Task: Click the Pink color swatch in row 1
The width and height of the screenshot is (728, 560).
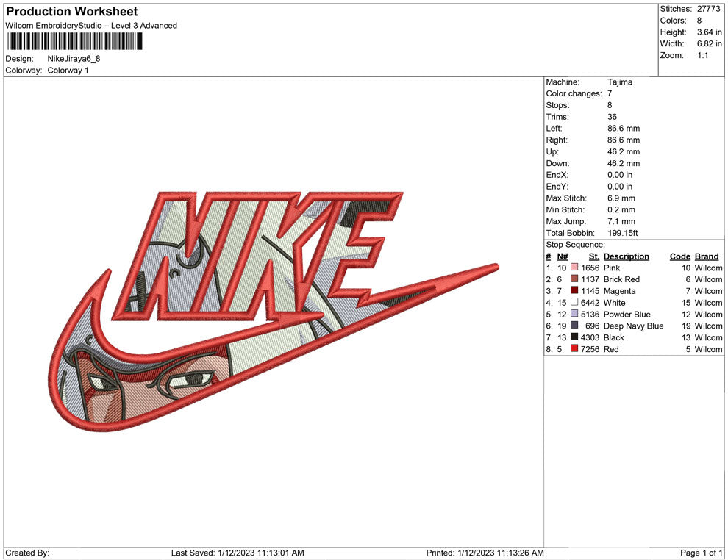Action: pyautogui.click(x=574, y=268)
